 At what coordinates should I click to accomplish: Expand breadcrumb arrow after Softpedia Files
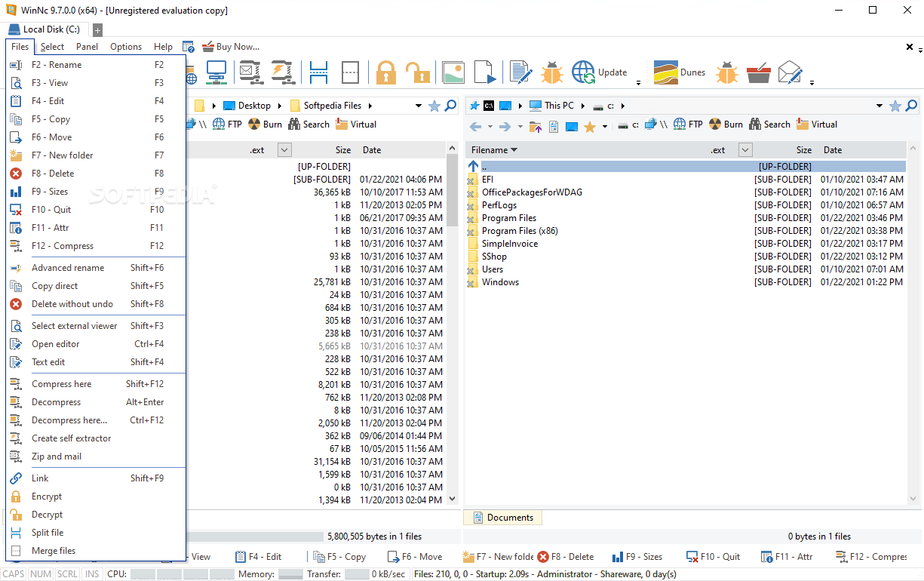pos(370,106)
